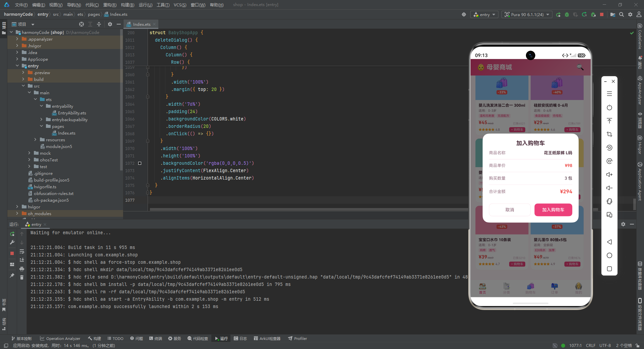Toggle pin tab in the Run panel

(x=12, y=276)
